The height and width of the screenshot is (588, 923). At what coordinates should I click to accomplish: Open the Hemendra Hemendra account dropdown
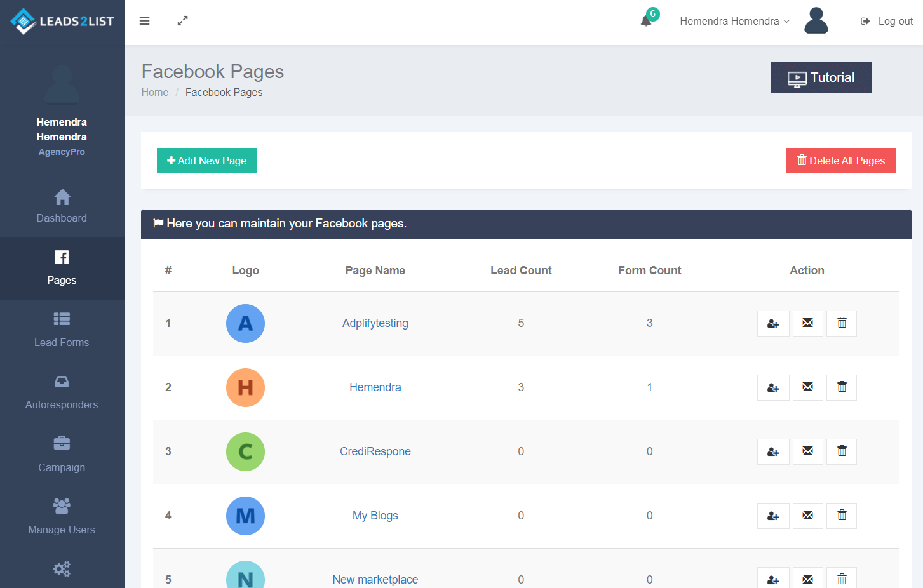(734, 21)
